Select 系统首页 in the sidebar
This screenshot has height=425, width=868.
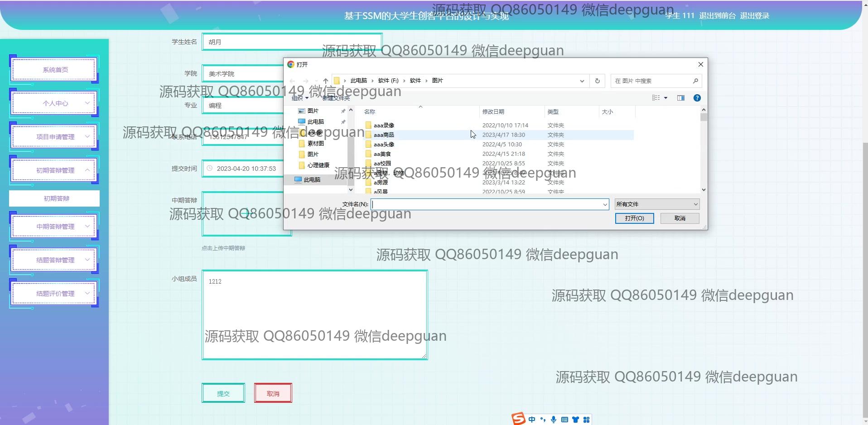click(x=55, y=70)
